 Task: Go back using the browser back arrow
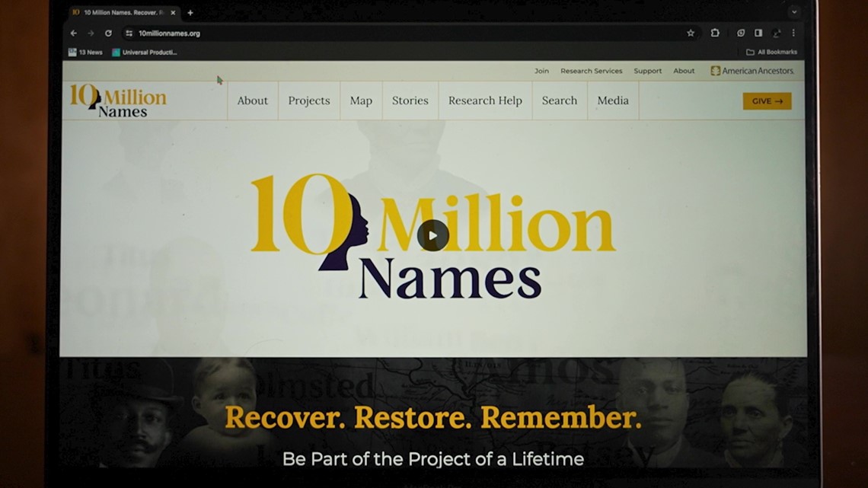coord(74,33)
